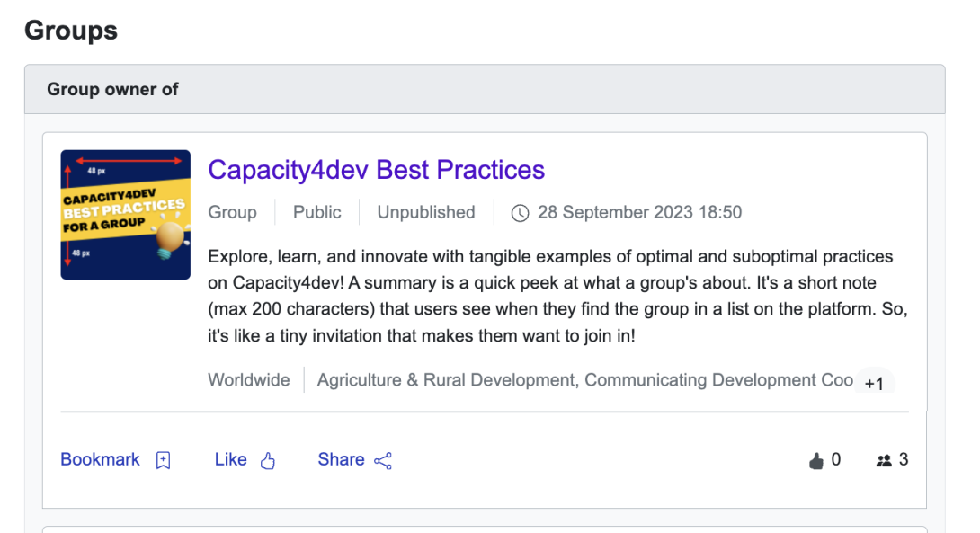Click the solid thumbs-up likes count icon
This screenshot has height=533, width=980.
click(816, 461)
